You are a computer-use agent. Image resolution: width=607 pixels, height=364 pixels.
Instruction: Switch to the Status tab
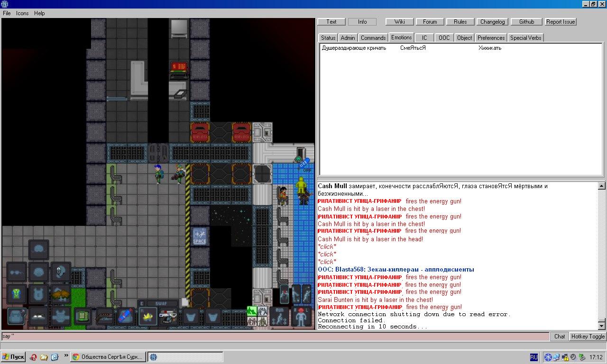click(328, 38)
